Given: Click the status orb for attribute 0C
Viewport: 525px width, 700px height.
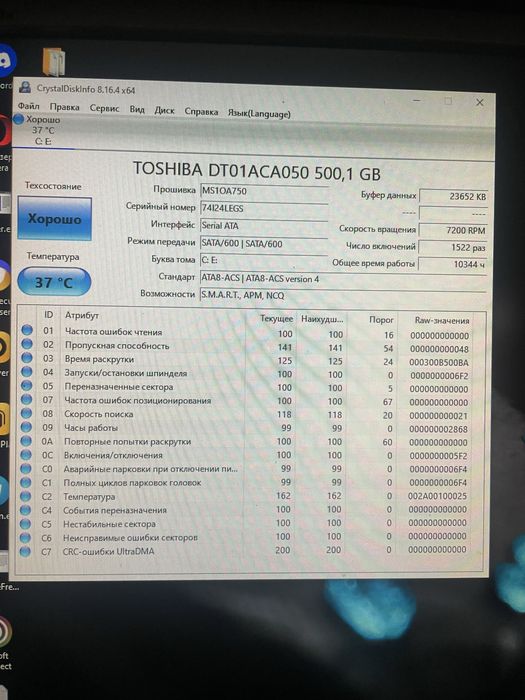Looking at the screenshot, I should [x=26, y=454].
